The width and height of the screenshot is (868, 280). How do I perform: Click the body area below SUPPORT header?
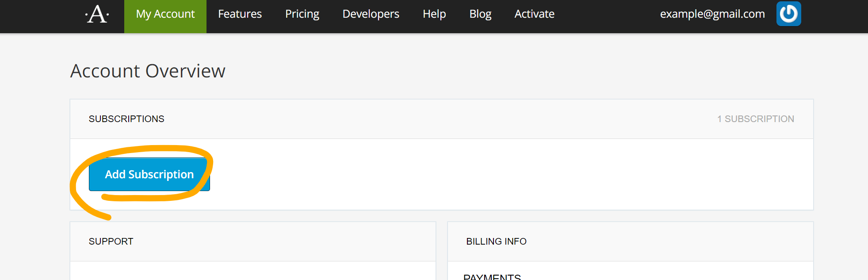point(252,271)
